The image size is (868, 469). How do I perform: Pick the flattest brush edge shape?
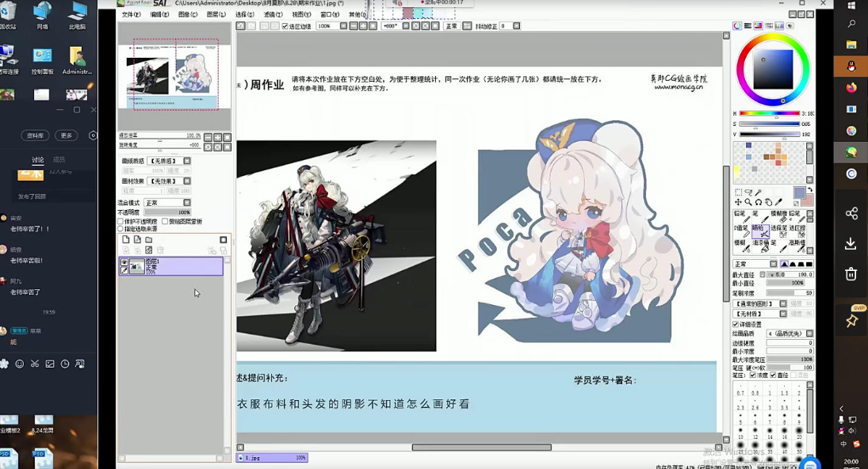(809, 264)
